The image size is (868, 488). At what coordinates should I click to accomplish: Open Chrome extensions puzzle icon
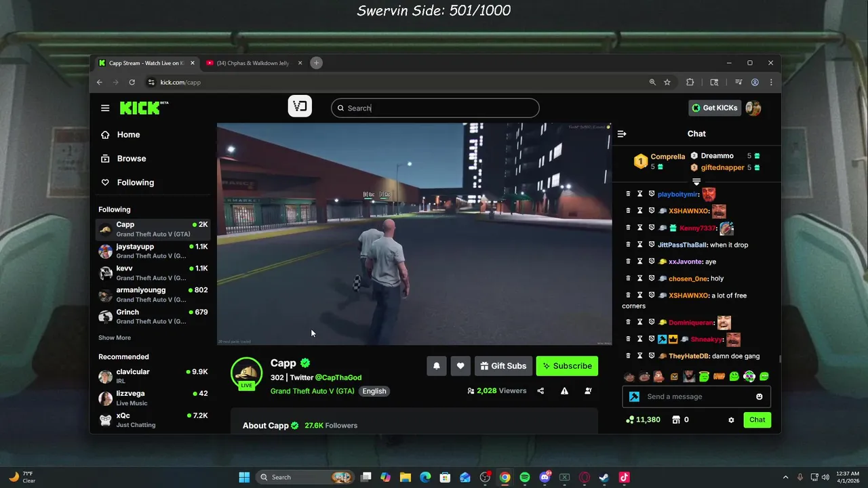(x=690, y=82)
